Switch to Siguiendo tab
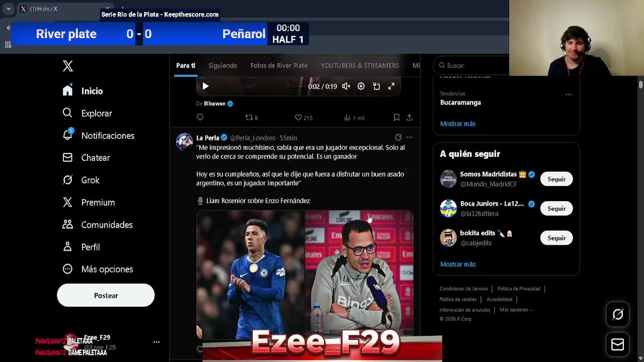 coord(222,65)
